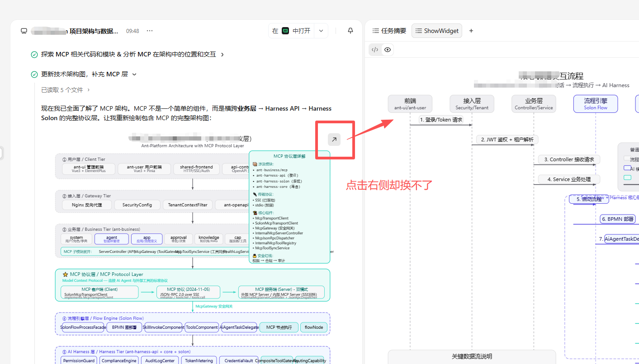Click the app icon inside the 在…中打开 button

tap(285, 31)
